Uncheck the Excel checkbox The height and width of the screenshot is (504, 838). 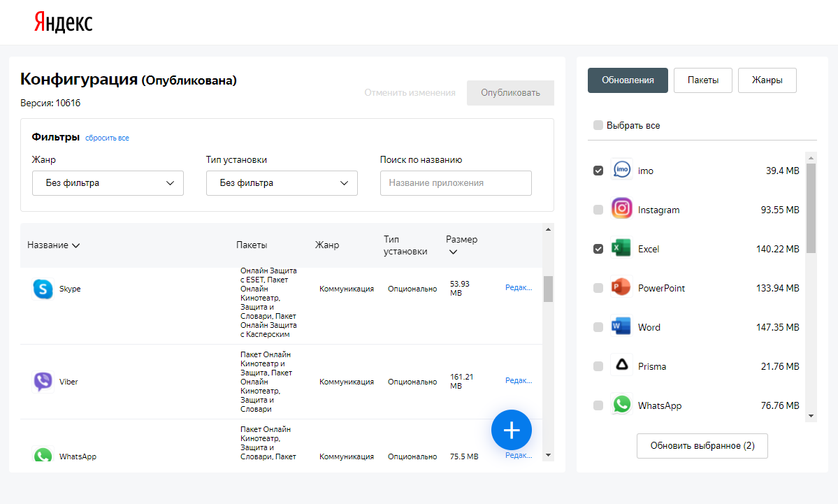click(x=598, y=249)
